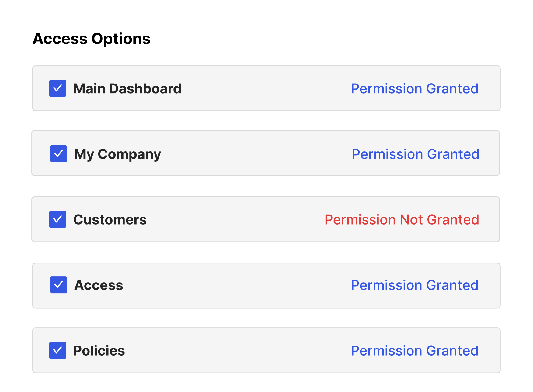Viewport: 533px width, 392px height.
Task: Click the Policies label text
Action: tap(99, 351)
